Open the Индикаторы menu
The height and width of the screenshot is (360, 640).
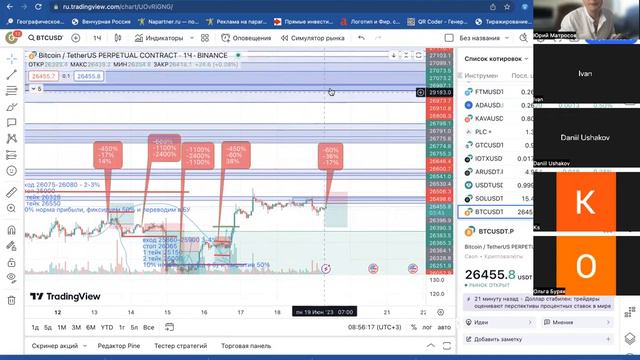click(159, 38)
